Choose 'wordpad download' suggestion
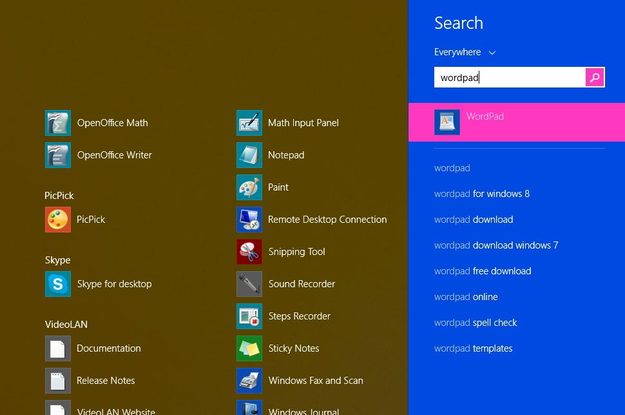The image size is (625, 415). [x=474, y=220]
